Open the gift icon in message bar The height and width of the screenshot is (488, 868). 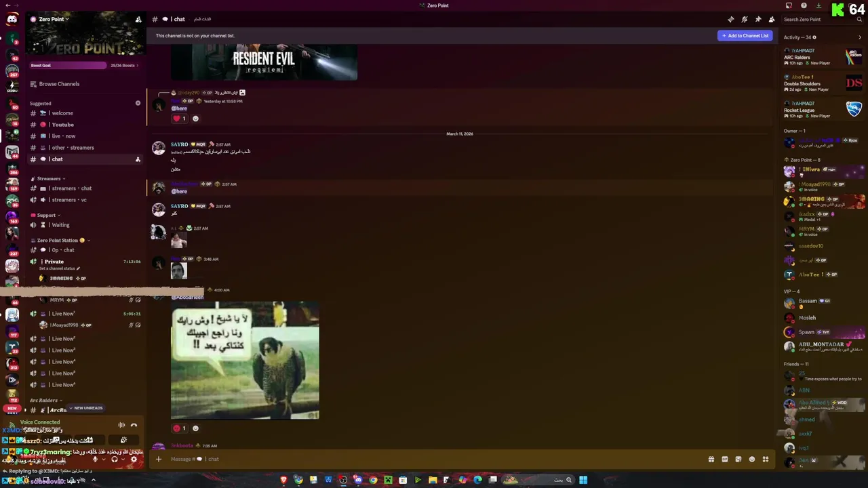click(x=711, y=459)
